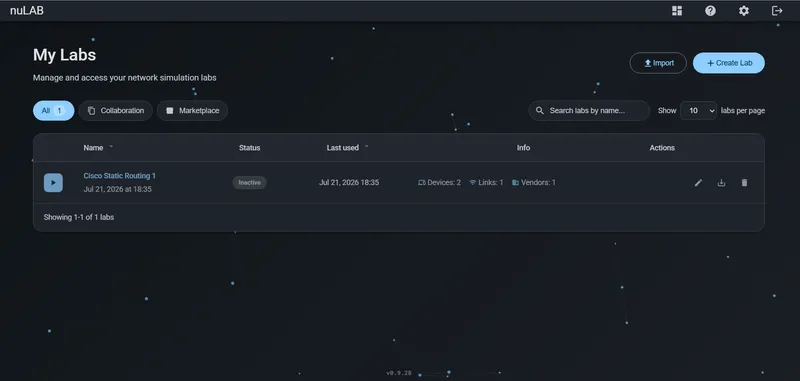Select the All labs tab

coord(54,111)
